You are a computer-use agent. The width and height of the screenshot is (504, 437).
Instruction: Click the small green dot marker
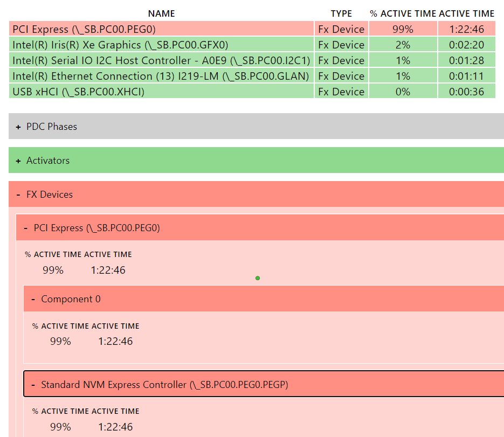[258, 278]
